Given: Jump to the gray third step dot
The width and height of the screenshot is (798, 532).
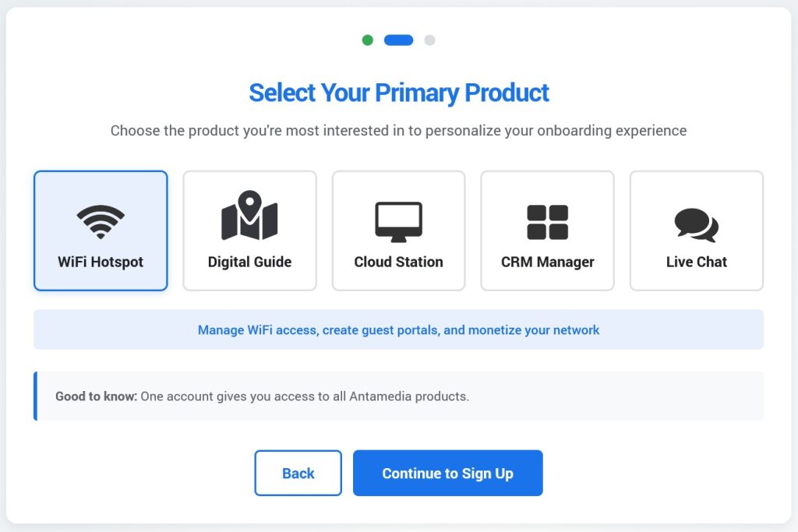Looking at the screenshot, I should (429, 40).
